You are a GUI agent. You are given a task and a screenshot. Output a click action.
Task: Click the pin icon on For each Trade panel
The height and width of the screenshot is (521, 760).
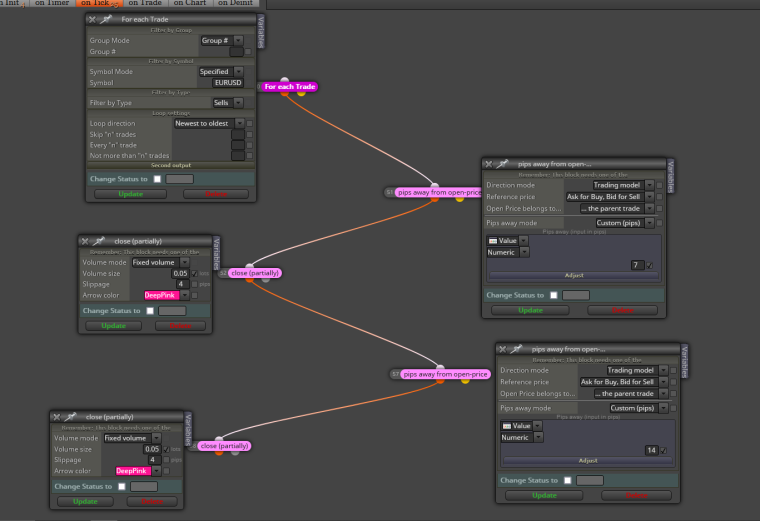point(105,19)
